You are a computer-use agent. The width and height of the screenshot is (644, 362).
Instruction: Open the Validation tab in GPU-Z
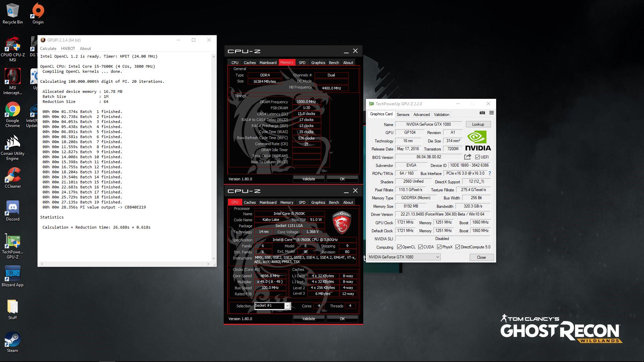click(x=441, y=115)
